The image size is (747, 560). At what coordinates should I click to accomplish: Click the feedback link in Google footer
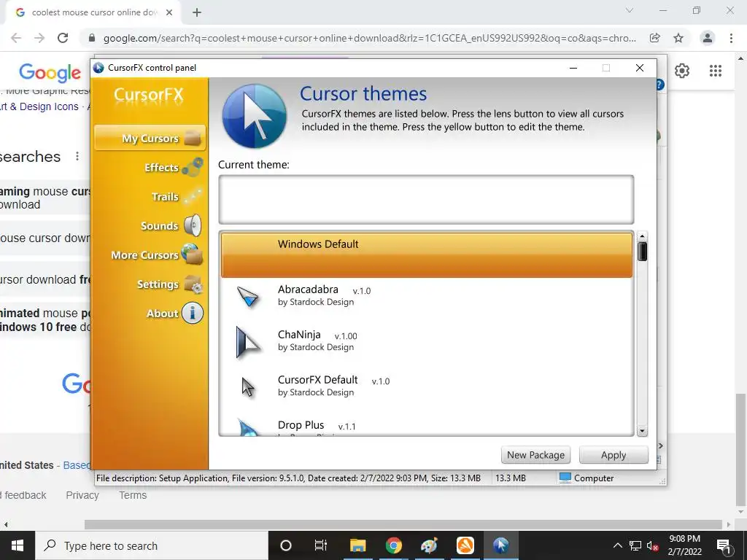coord(23,495)
